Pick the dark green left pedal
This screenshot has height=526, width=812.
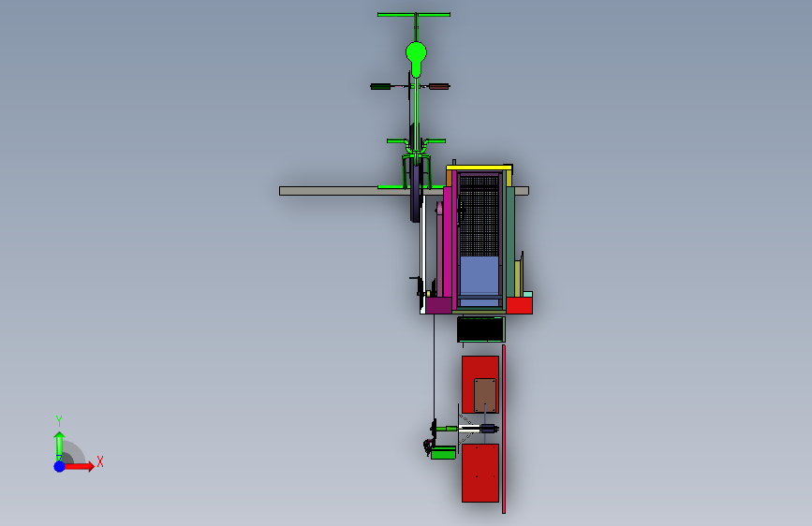click(380, 86)
